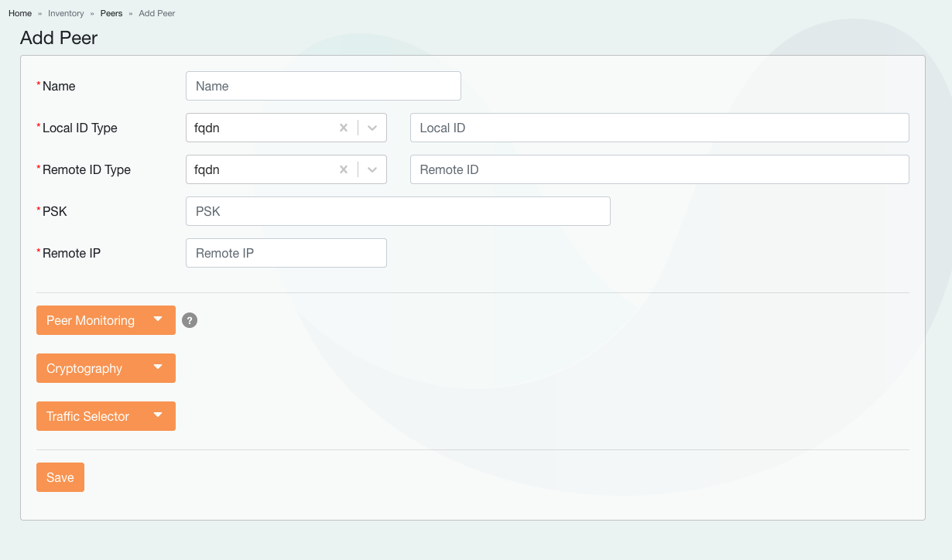952x560 pixels.
Task: Click the Peer Monitoring help question mark
Action: 190,320
